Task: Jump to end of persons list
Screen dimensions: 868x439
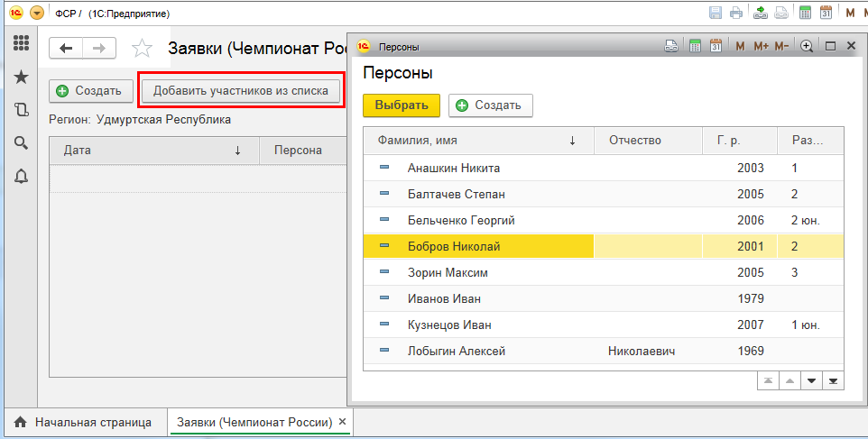Action: pos(834,381)
